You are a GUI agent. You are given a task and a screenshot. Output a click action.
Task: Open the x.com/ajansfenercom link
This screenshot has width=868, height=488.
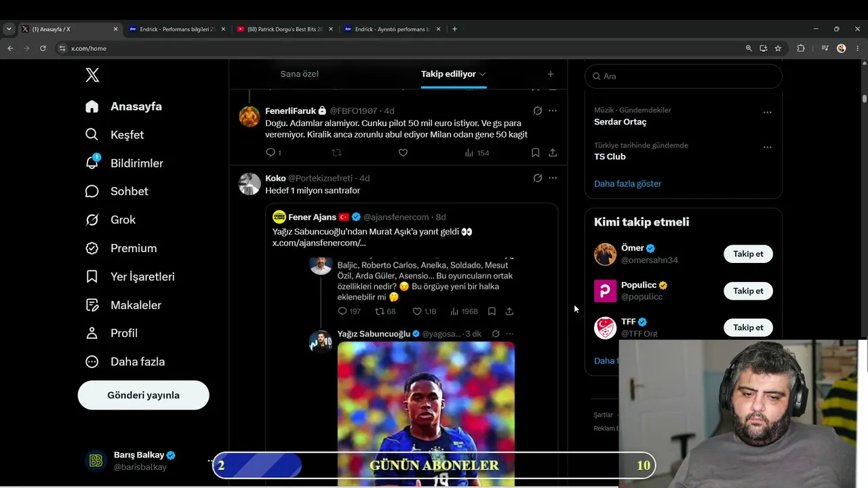click(319, 243)
